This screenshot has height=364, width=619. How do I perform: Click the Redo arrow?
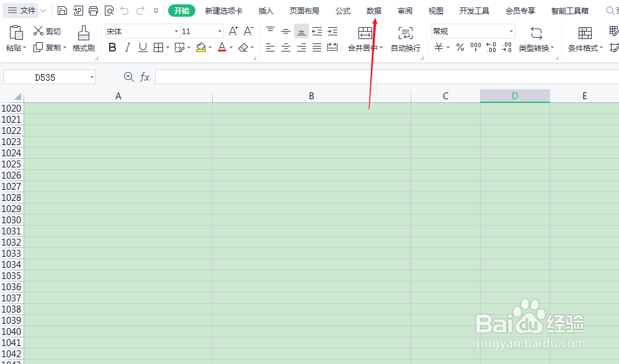[140, 11]
